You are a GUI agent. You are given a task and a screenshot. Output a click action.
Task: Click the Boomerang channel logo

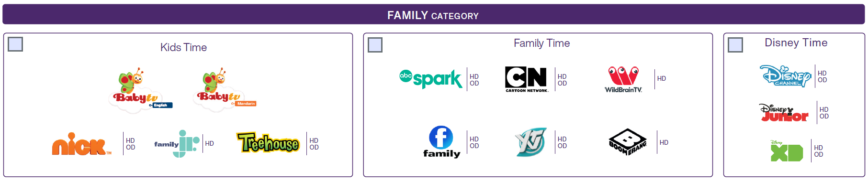click(x=628, y=142)
